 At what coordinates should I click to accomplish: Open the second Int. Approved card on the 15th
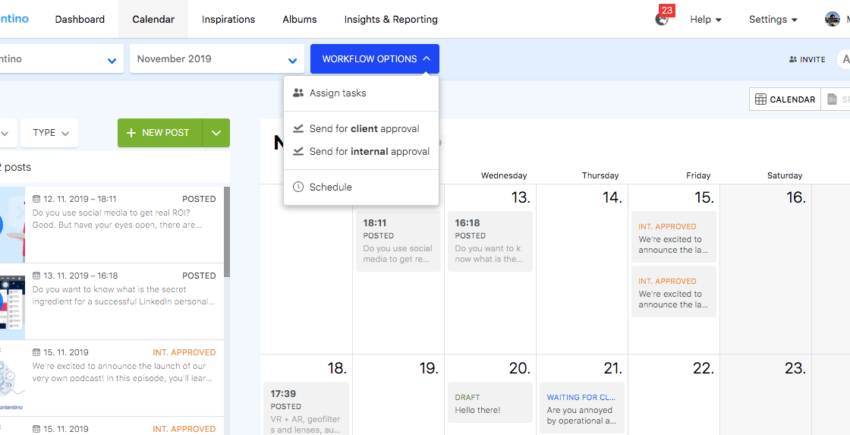[674, 291]
